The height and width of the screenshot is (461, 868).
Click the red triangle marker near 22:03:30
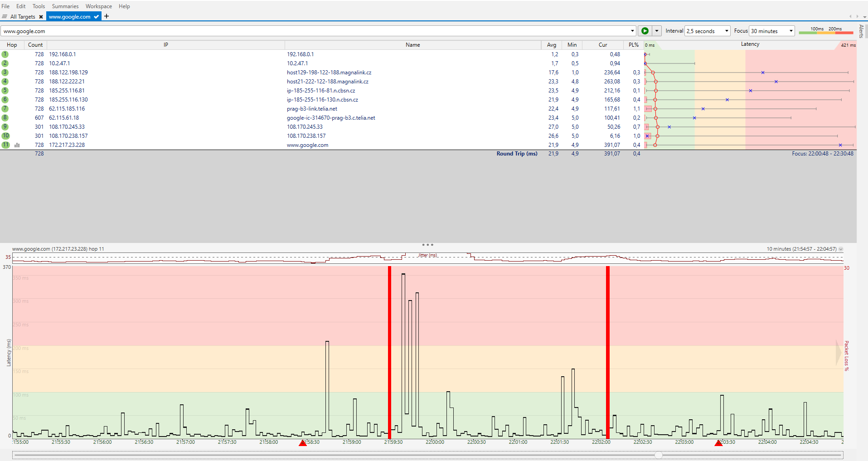tap(718, 443)
